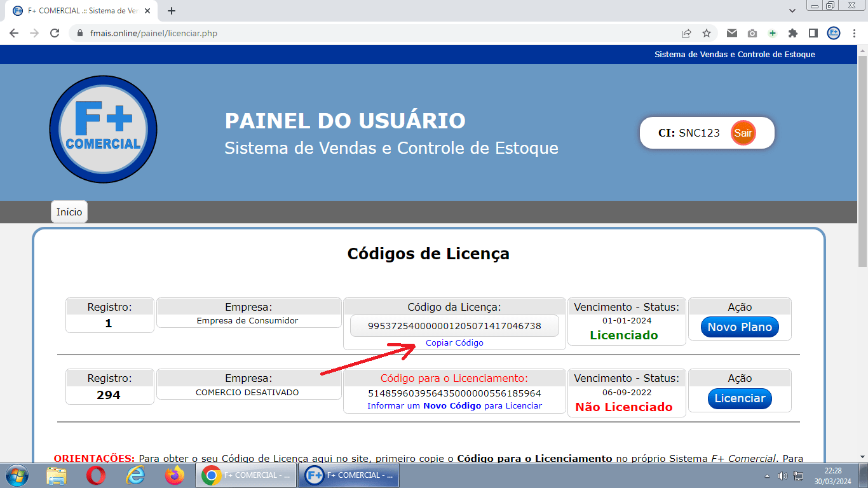Image resolution: width=868 pixels, height=488 pixels.
Task: Click the Novo Plano button
Action: coord(740,327)
